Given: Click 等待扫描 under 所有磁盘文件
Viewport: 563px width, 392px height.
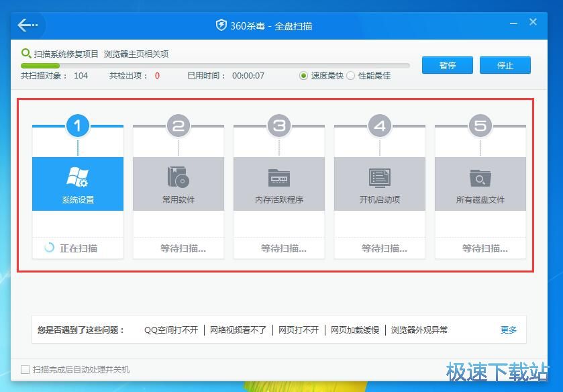Looking at the screenshot, I should pos(484,248).
